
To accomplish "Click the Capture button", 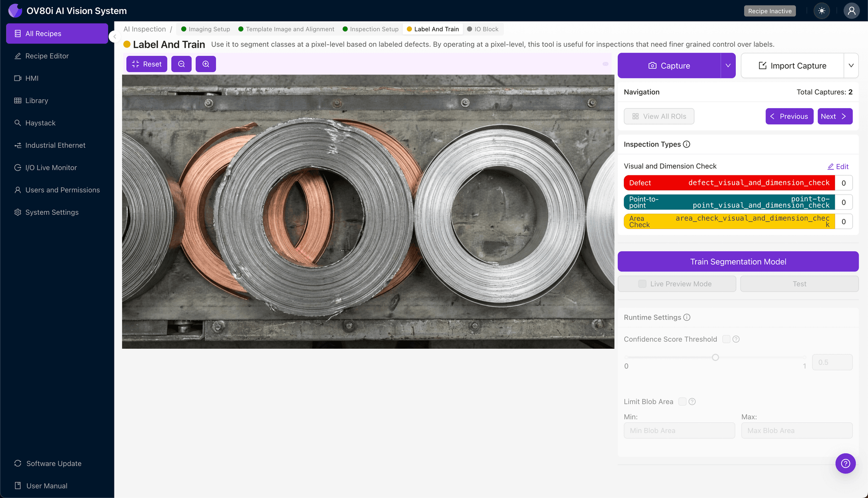I will coord(669,66).
